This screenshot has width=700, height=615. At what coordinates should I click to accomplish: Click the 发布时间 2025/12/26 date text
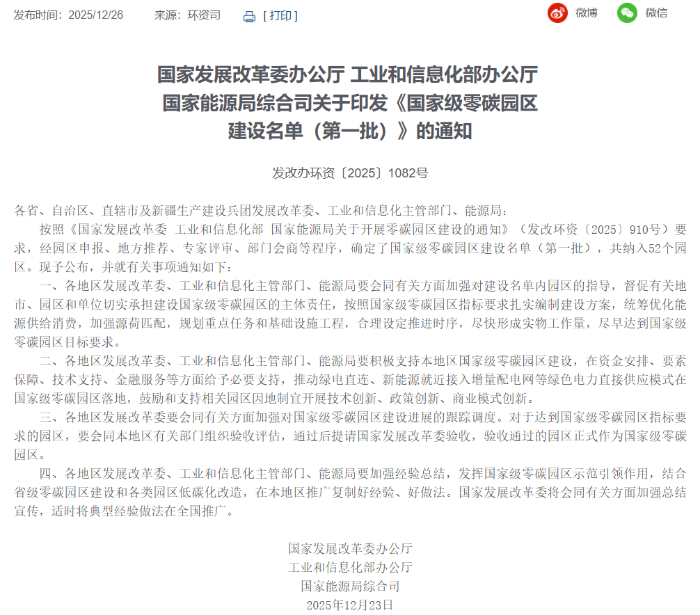click(x=68, y=15)
